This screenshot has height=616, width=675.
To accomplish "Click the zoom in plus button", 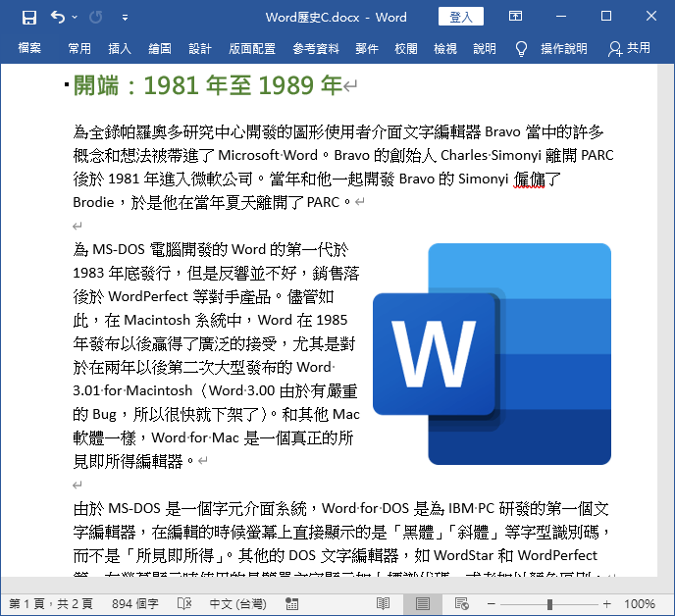I will coord(607,604).
